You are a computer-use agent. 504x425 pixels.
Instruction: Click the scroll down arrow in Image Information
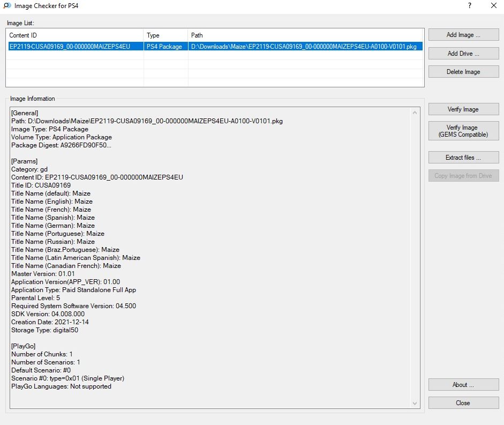click(415, 404)
